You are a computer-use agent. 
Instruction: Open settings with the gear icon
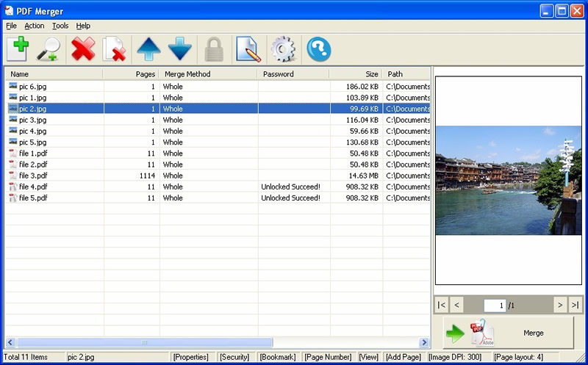pos(283,49)
